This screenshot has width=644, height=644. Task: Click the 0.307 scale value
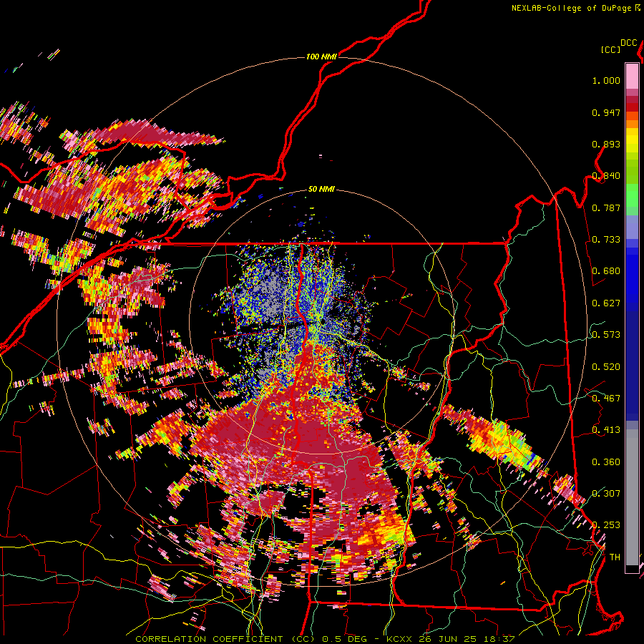pos(606,493)
